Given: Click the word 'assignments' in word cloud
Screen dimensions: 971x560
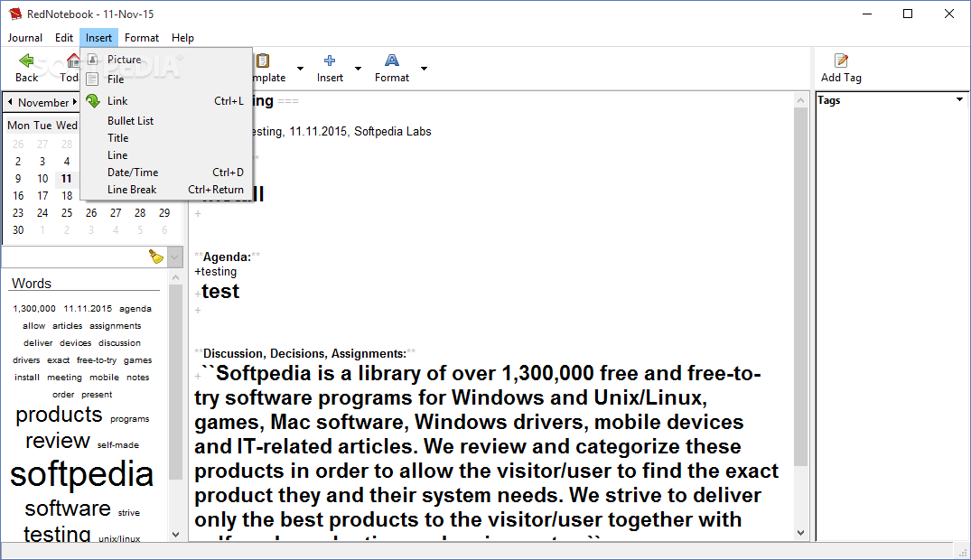Looking at the screenshot, I should pyautogui.click(x=116, y=326).
